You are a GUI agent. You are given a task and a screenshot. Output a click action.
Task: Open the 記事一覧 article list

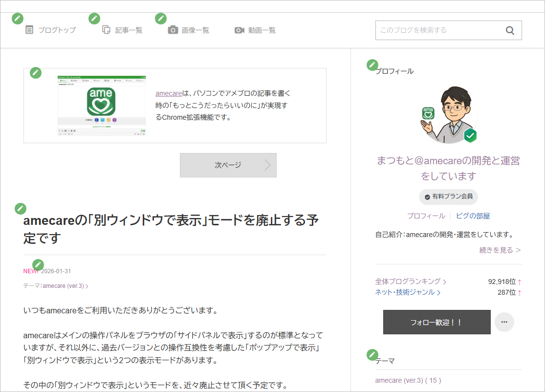(x=123, y=30)
